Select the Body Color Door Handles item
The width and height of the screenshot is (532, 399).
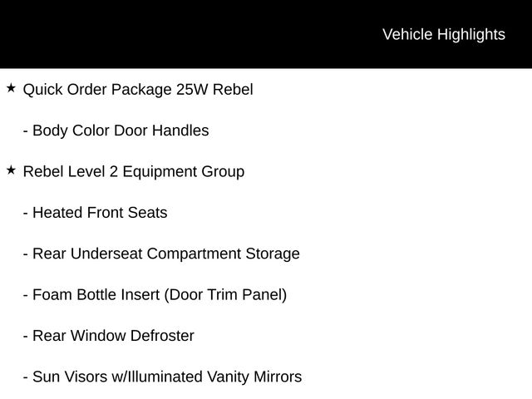121,131
